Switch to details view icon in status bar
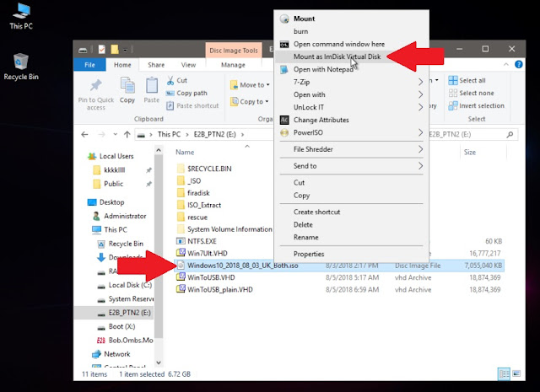This screenshot has height=392, width=540. coord(505,373)
